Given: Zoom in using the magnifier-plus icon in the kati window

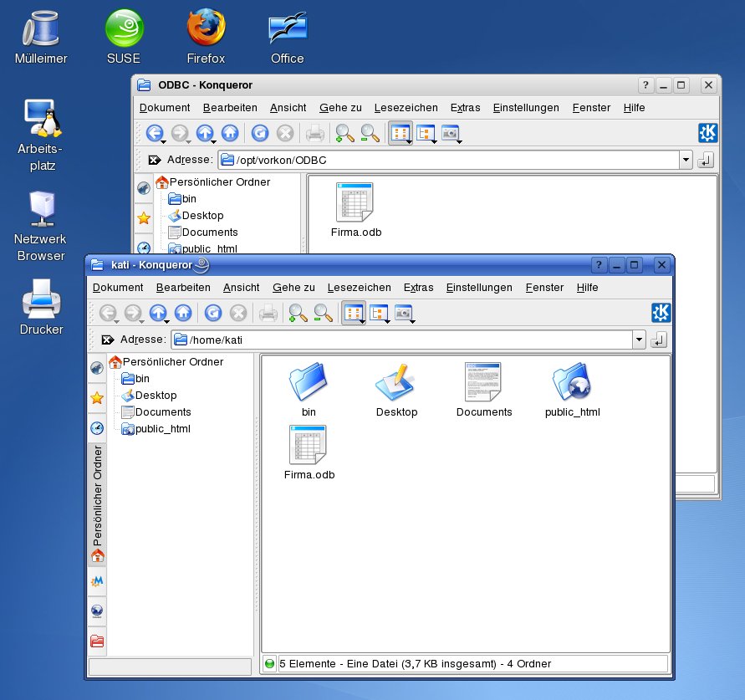Looking at the screenshot, I should [x=298, y=314].
